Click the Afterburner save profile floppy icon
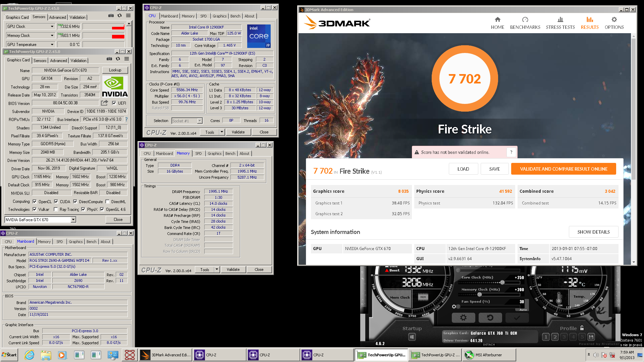This screenshot has height=362, width=644. pyautogui.click(x=591, y=337)
